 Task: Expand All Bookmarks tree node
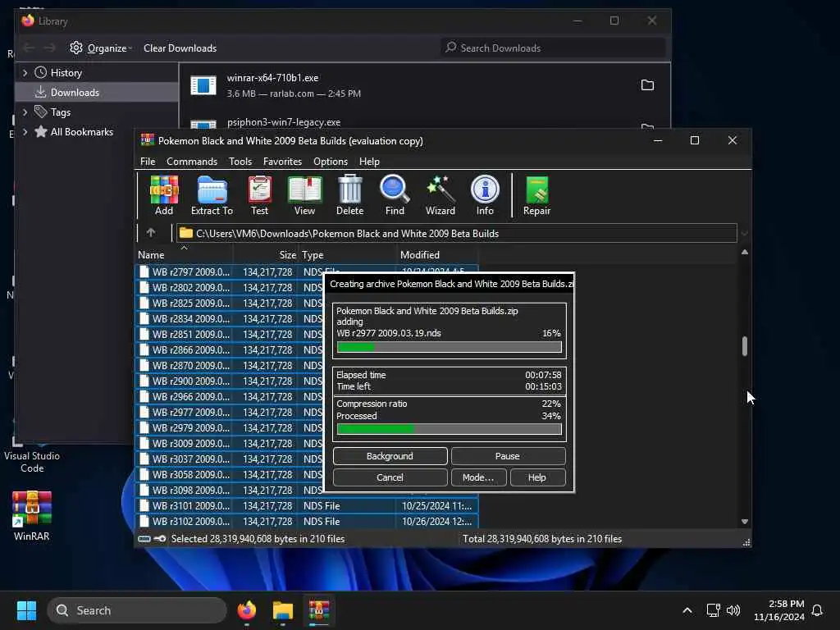[25, 132]
